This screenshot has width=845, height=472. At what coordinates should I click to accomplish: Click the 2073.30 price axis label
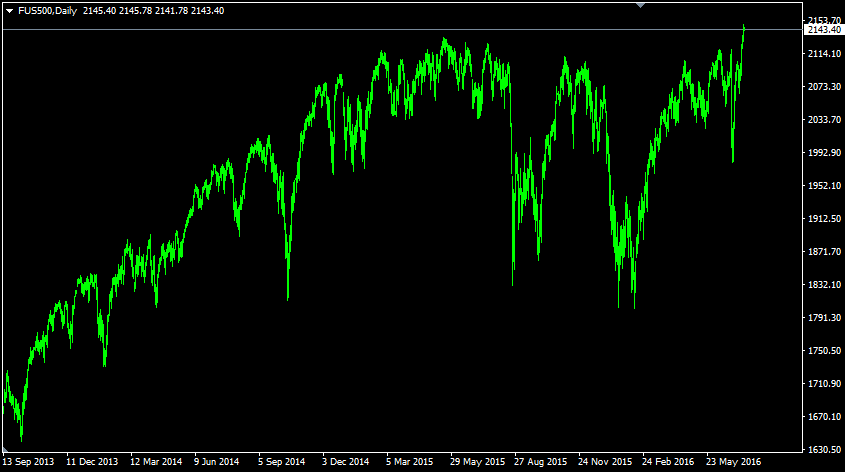(x=824, y=86)
